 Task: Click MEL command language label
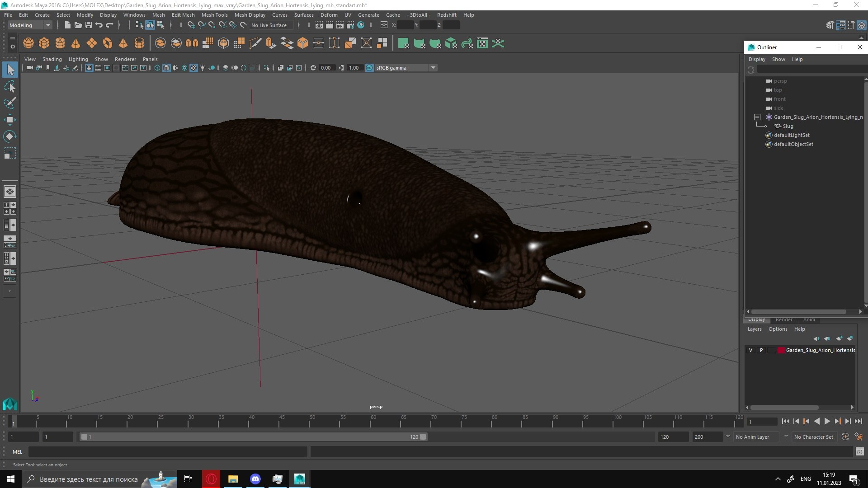coord(17,452)
